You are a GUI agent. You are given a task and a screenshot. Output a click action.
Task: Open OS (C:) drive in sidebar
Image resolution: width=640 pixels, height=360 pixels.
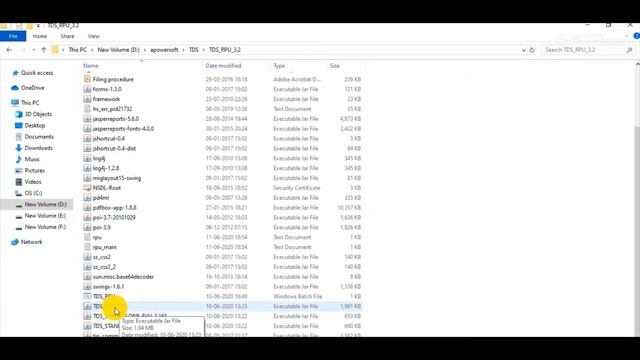[x=33, y=193]
